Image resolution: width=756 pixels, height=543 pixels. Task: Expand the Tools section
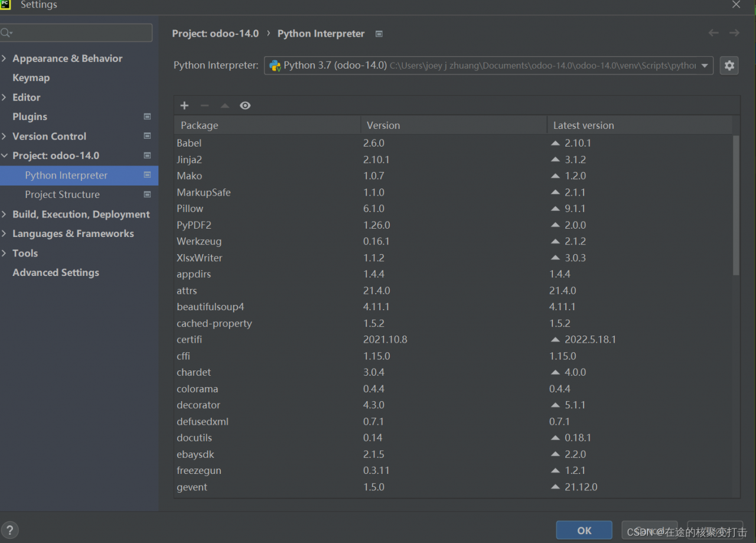pyautogui.click(x=4, y=253)
